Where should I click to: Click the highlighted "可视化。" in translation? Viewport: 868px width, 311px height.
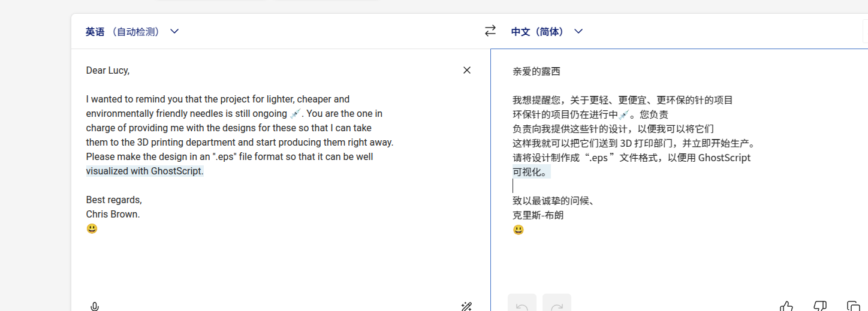tap(531, 172)
